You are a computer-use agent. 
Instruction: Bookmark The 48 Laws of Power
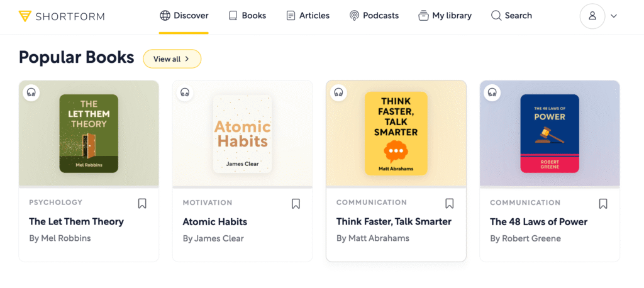pos(603,203)
